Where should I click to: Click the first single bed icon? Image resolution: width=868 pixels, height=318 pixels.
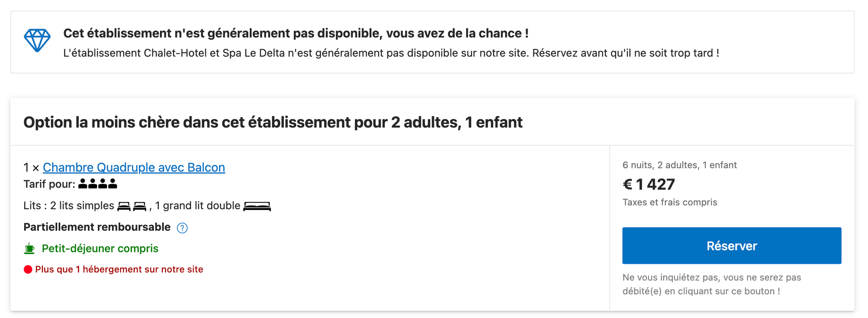tap(124, 206)
